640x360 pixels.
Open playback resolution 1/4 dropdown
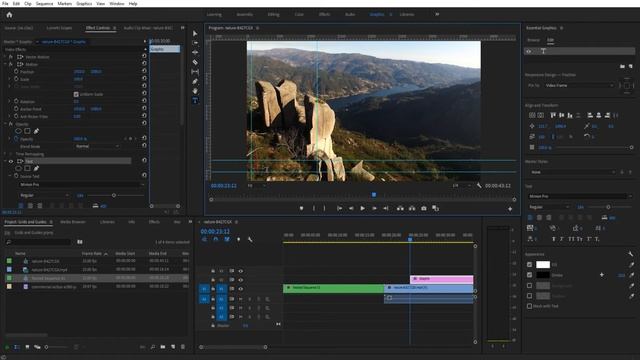pos(461,186)
